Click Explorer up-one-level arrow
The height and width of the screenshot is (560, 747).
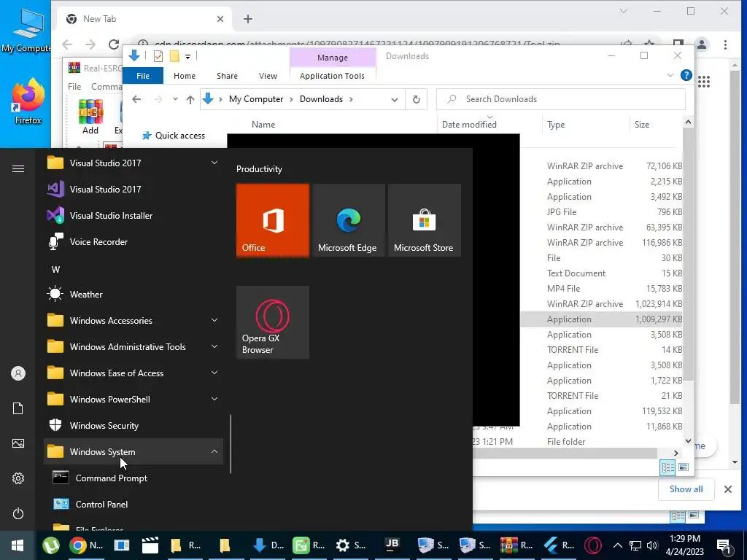coord(190,99)
